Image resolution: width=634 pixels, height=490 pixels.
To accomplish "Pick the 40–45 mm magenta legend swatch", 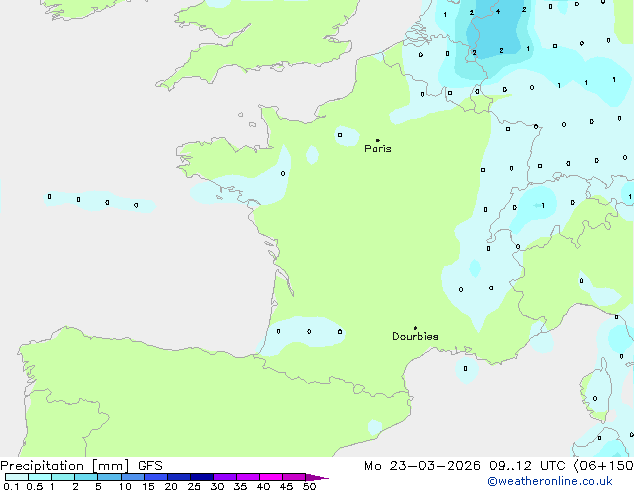I will click(271, 477).
